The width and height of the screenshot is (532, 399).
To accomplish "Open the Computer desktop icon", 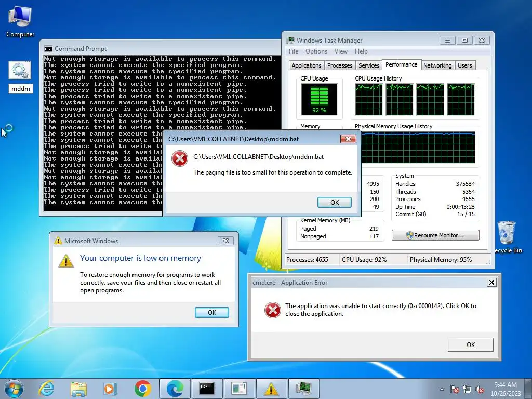I will (x=20, y=22).
